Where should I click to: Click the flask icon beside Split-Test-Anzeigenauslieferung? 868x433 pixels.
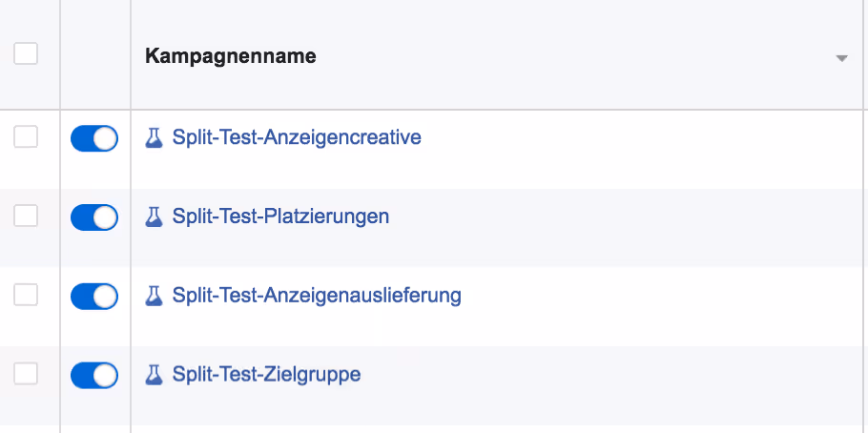pos(154,297)
